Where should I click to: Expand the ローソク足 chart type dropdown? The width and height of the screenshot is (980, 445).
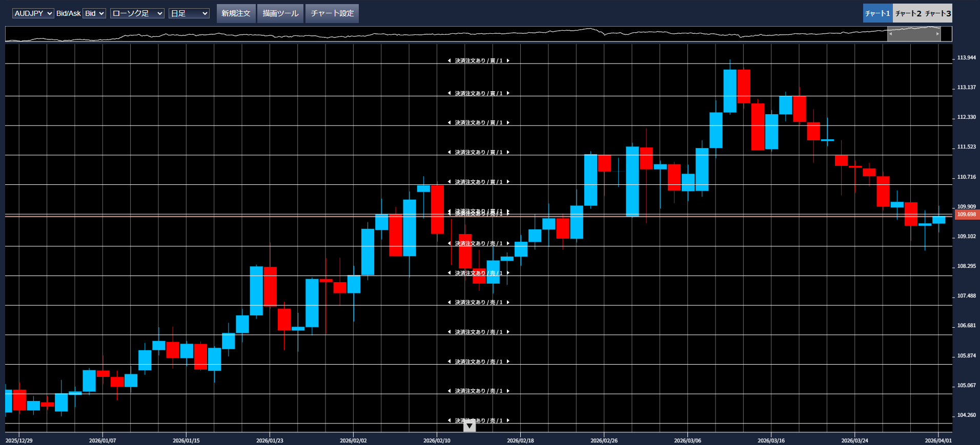137,13
